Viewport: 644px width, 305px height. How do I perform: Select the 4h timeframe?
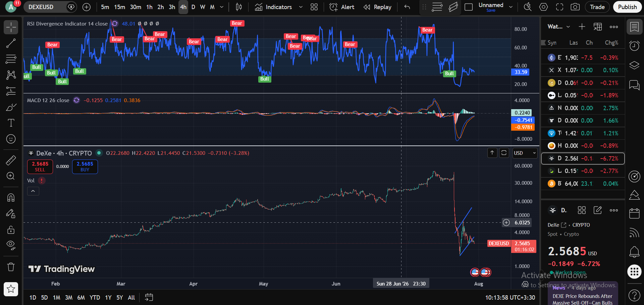[x=183, y=7]
